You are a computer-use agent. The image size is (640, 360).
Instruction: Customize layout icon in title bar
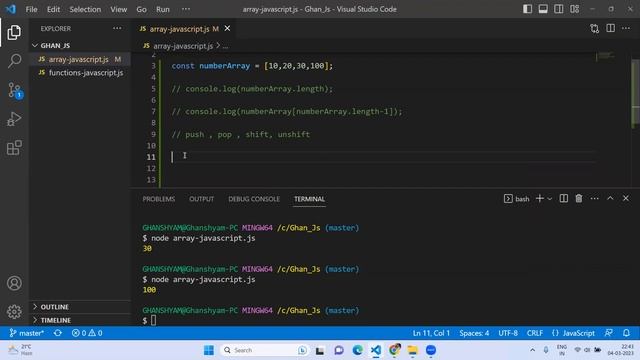point(574,9)
